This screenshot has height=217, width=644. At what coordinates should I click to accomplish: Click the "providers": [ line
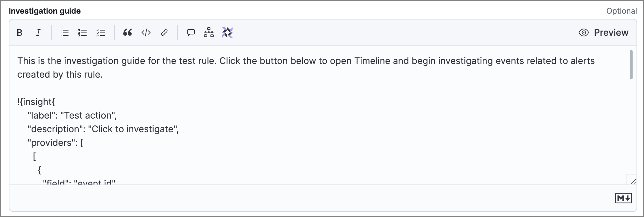point(56,143)
